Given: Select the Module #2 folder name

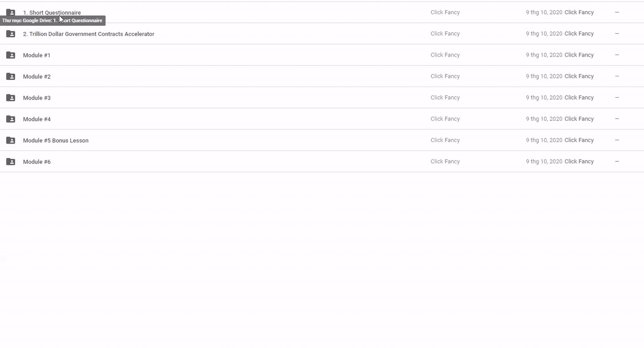Looking at the screenshot, I should (x=37, y=76).
